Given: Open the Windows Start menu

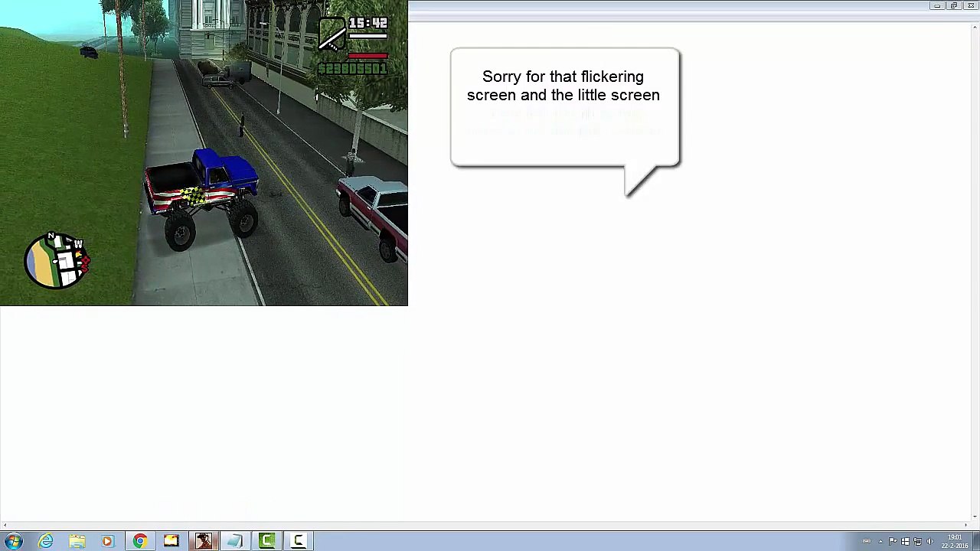Looking at the screenshot, I should (x=13, y=541).
